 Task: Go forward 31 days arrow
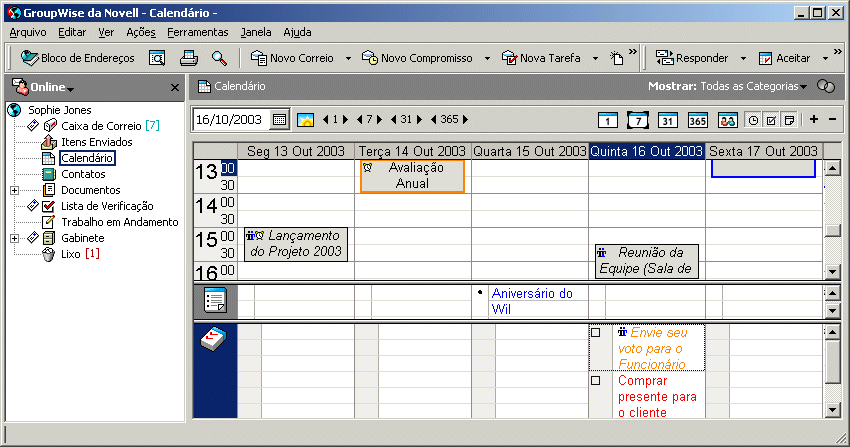419,120
